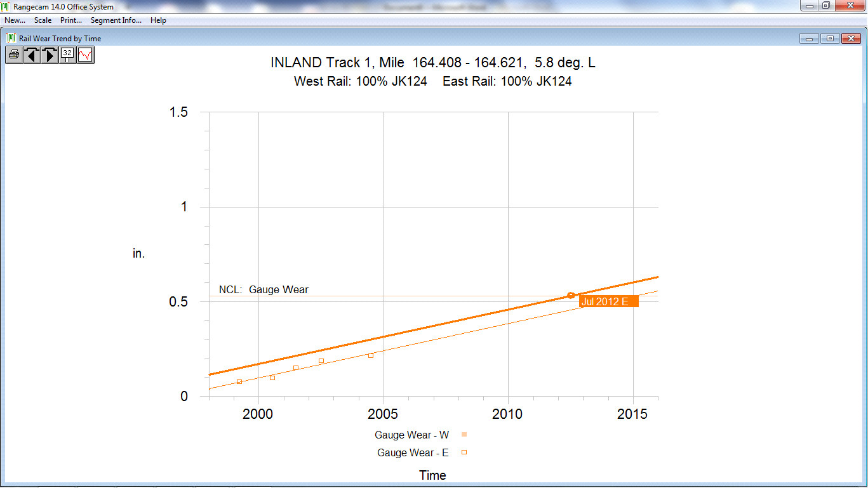Close the Rail Wear Trend child window
Screen dimensions: 868x488
[x=850, y=39]
